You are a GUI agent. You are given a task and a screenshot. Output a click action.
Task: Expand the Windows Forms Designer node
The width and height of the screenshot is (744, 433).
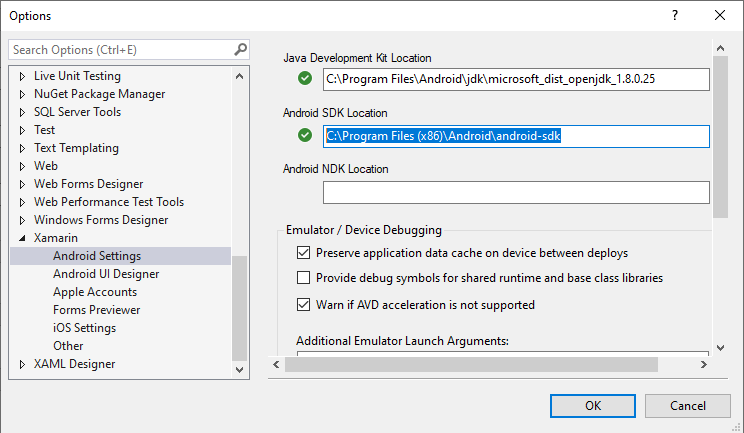click(x=22, y=220)
